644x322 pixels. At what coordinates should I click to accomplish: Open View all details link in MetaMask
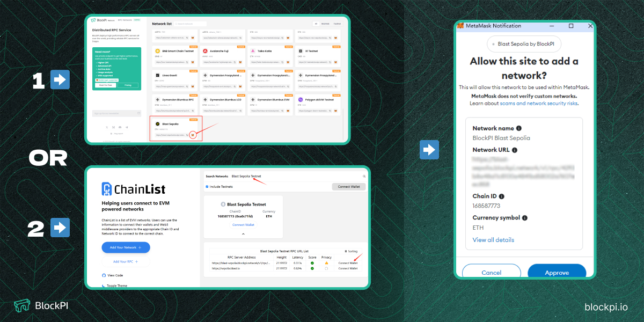pos(493,240)
